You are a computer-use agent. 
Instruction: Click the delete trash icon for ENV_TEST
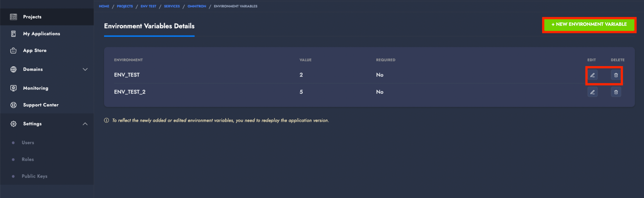(616, 75)
